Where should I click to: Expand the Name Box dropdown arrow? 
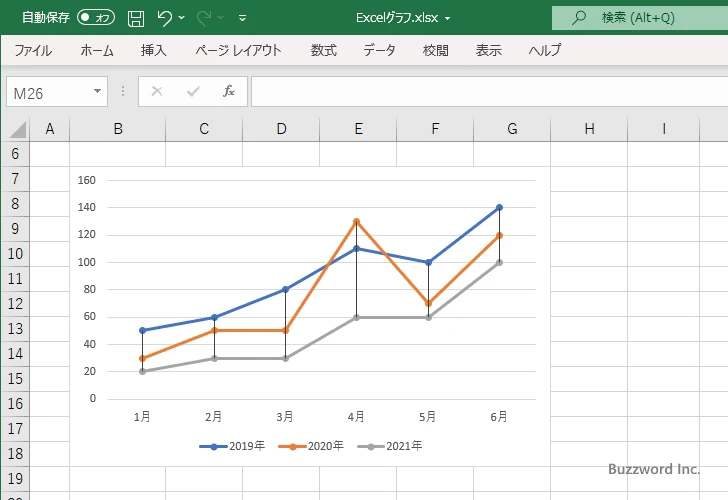tap(98, 91)
